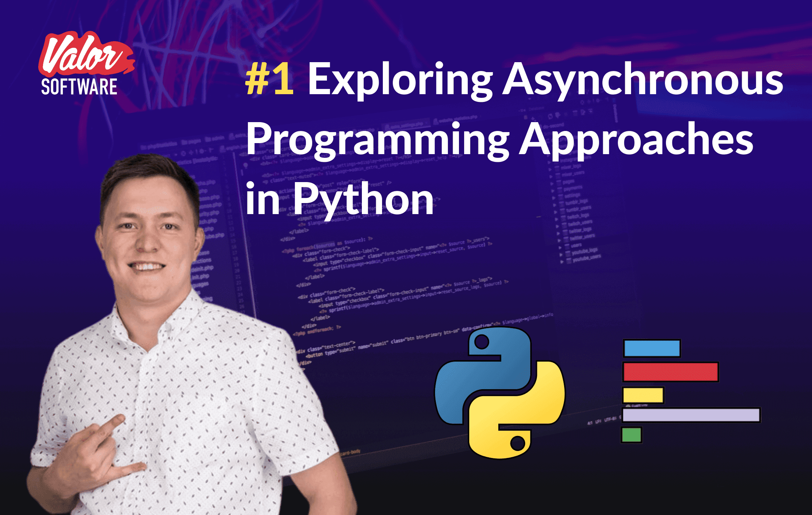
Task: Select the red bar in chart
Action: [670, 372]
